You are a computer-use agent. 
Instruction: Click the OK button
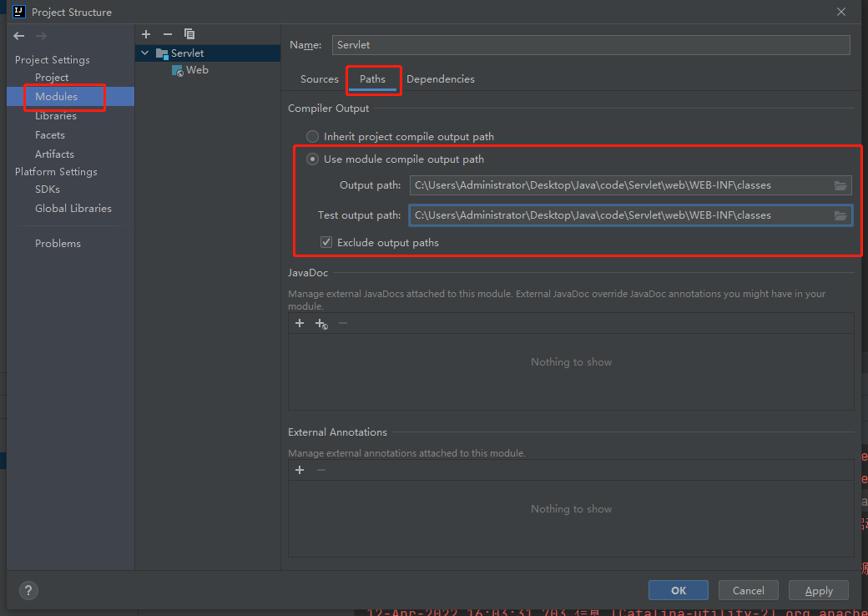(x=678, y=590)
